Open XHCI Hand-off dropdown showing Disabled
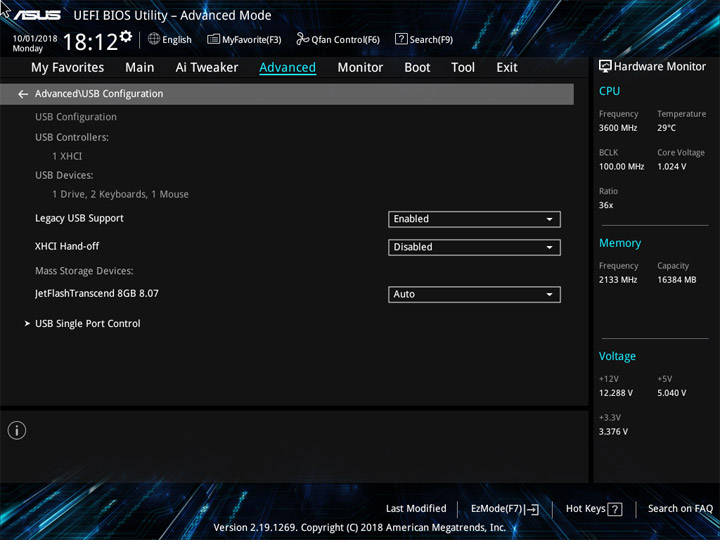 474,247
